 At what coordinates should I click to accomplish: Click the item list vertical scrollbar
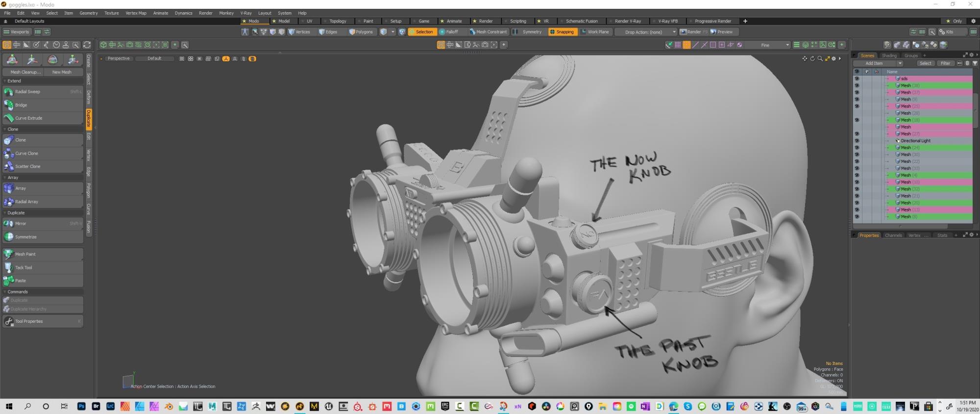click(975, 110)
